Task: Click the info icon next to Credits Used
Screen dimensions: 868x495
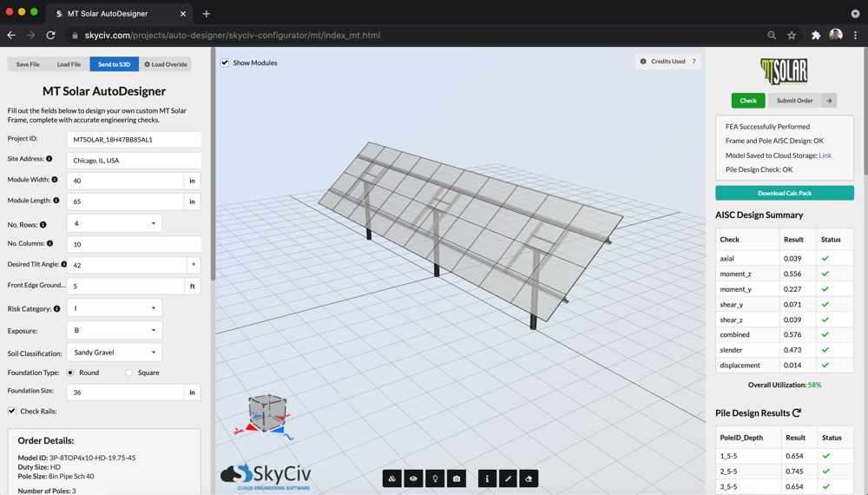Action: 642,62
